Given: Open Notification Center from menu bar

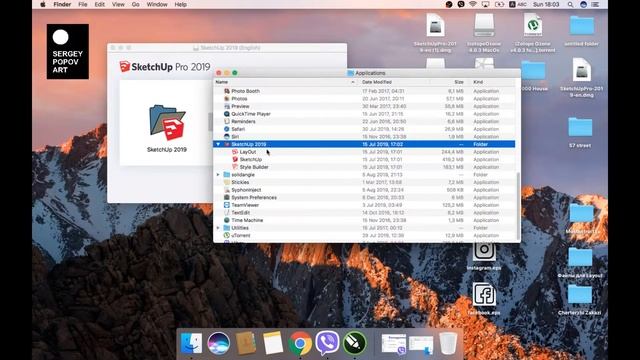Looking at the screenshot, I should (596, 4).
